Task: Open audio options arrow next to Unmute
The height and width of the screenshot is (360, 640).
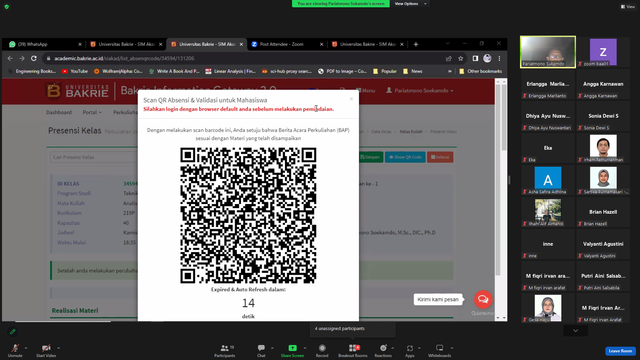Action: coord(26,348)
